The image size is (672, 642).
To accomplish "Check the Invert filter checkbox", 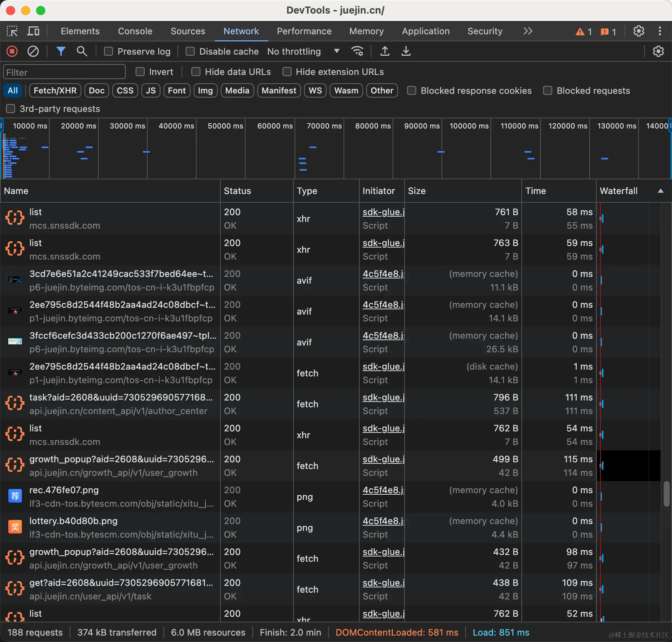I will [140, 72].
